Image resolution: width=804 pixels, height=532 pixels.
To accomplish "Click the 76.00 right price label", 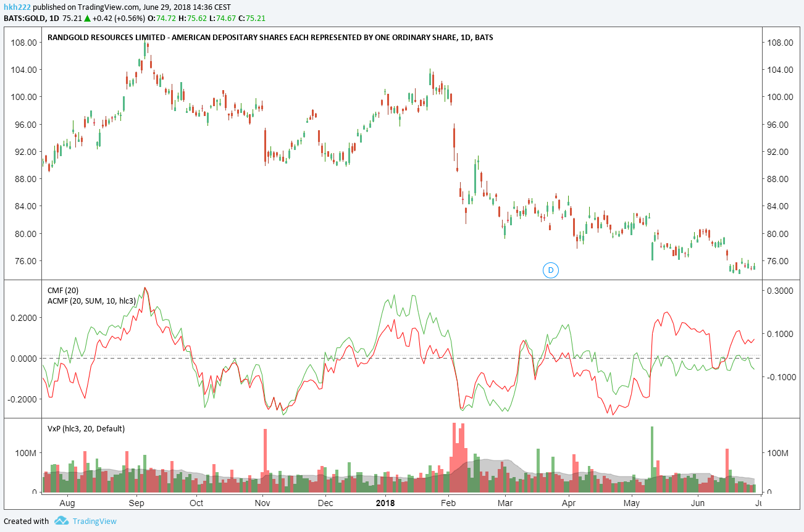I will (x=779, y=261).
